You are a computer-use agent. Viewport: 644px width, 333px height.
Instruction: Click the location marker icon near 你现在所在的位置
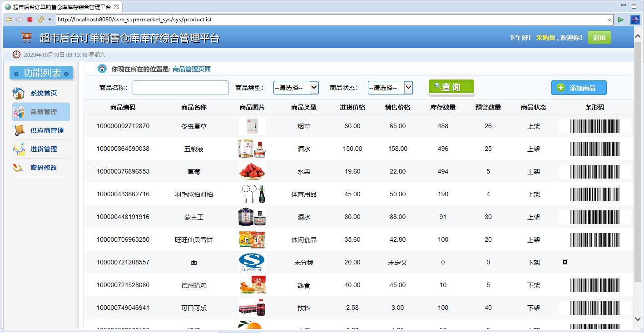[x=102, y=69]
